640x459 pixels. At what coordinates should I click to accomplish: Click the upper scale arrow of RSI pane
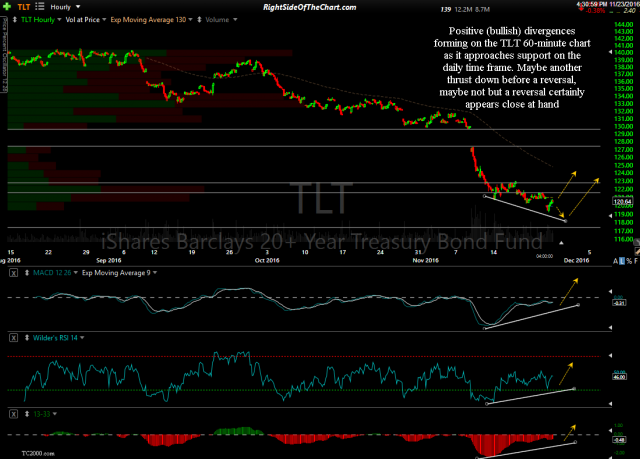tap(611, 355)
